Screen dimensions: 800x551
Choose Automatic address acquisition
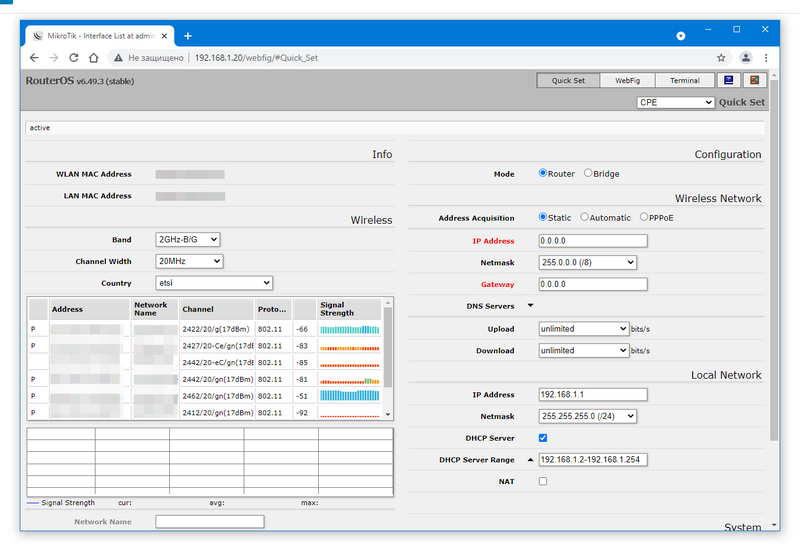click(x=585, y=217)
